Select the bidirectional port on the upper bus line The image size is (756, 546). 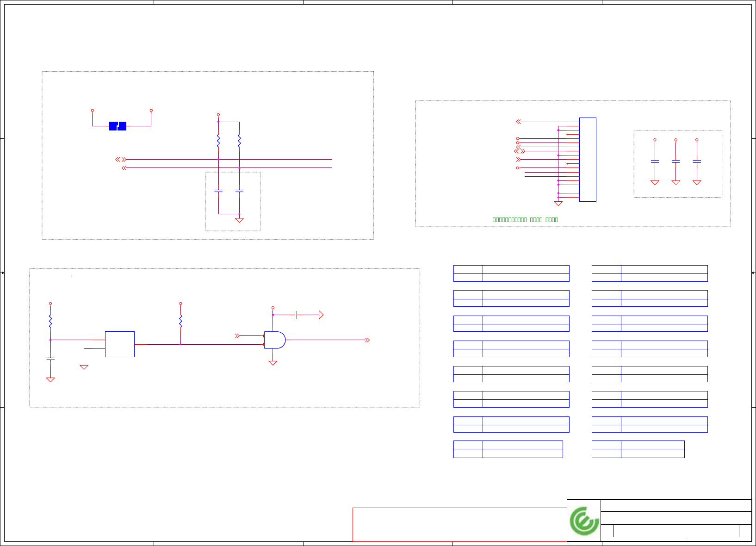[x=121, y=159]
